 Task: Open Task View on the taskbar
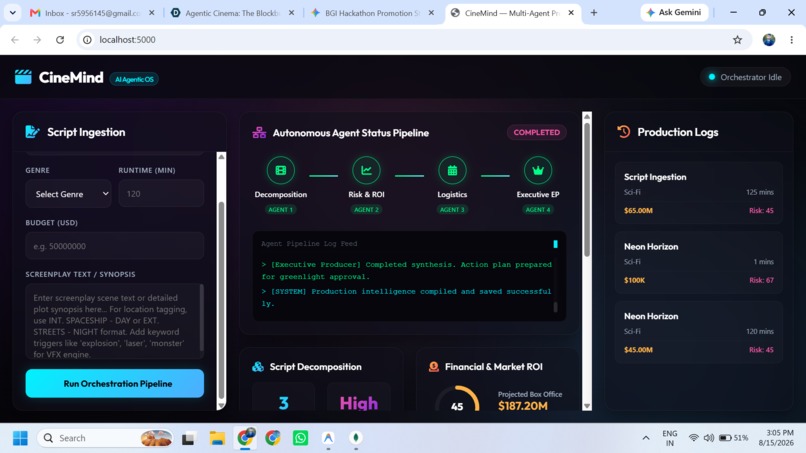[188, 438]
